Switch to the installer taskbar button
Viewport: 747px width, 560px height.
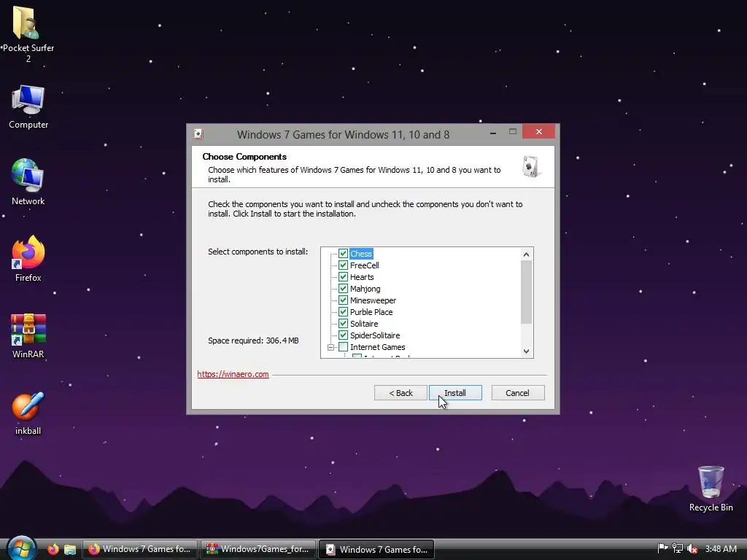(x=376, y=549)
